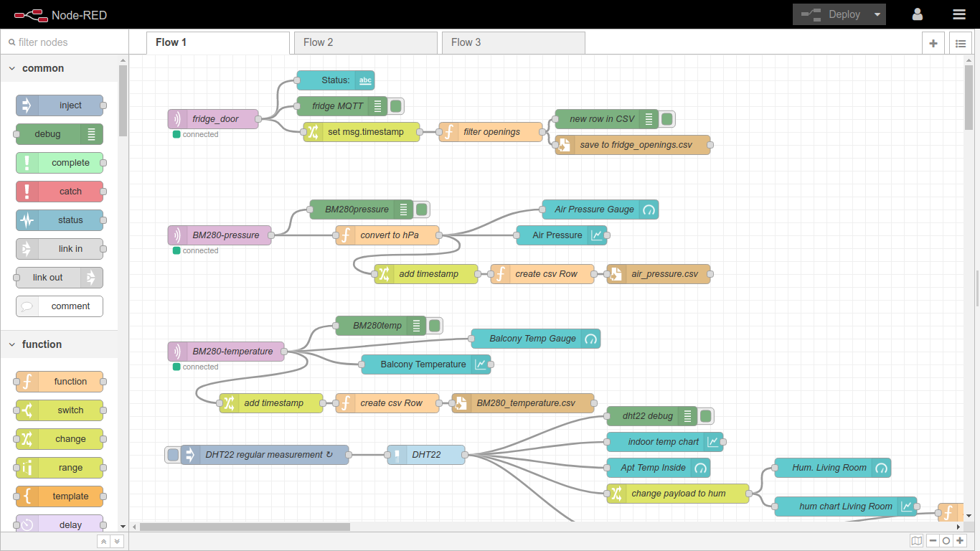
Task: Toggle the BM280temp debug button
Action: pos(435,326)
